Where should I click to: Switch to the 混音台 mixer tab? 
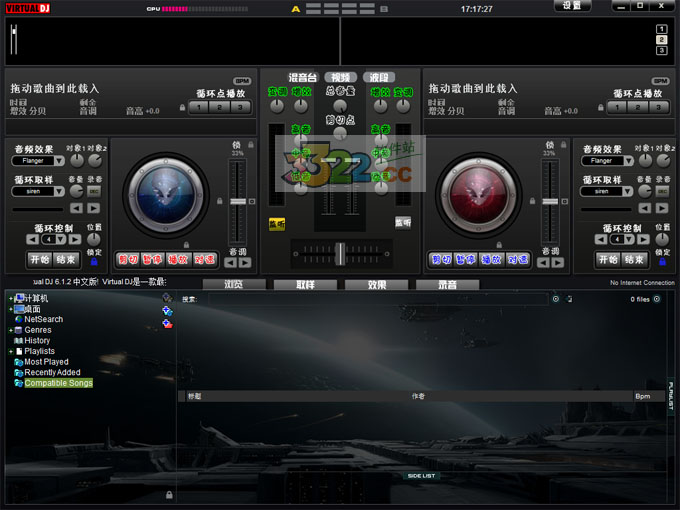(x=303, y=78)
